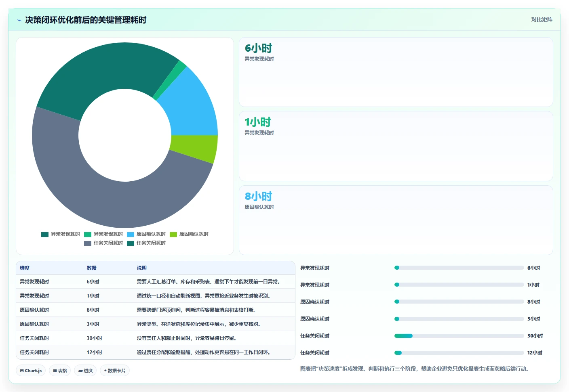This screenshot has width=569, height=392.
Task: Click the progress bar labeled 8小时
Action: click(x=459, y=302)
